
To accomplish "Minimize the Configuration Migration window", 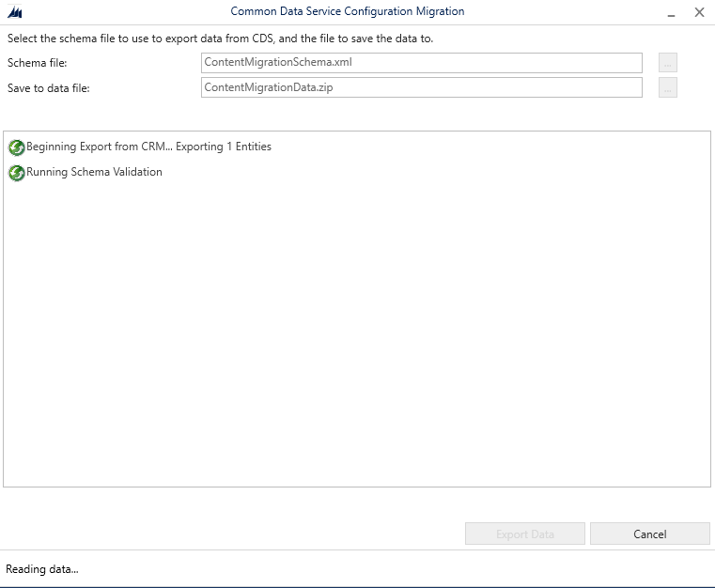I will (671, 13).
